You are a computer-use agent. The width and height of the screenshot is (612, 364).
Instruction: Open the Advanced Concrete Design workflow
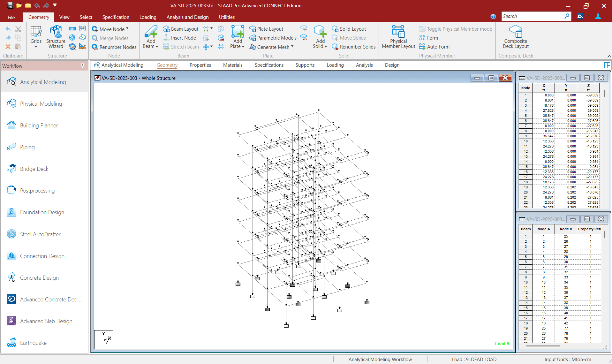[x=44, y=300]
